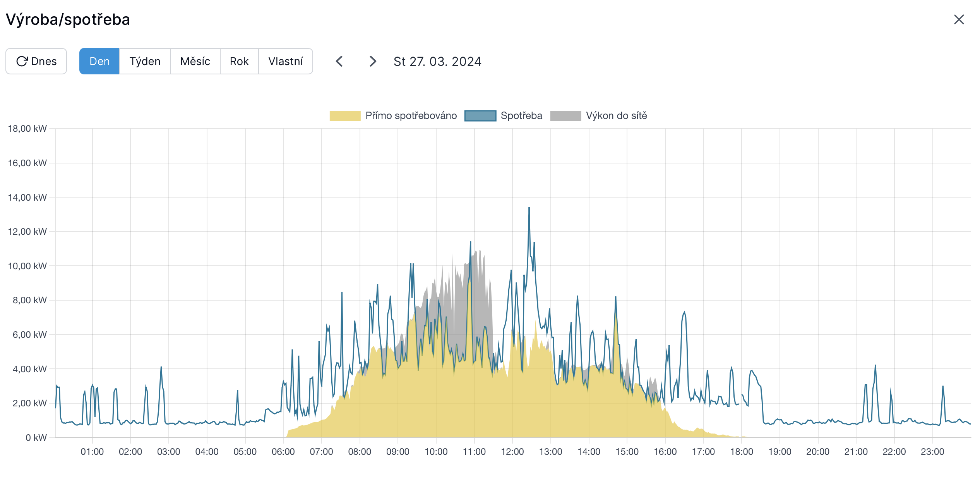Screen dimensions: 980x485
Task: Close the Výroba/spotřeba dialog
Action: coord(959,19)
